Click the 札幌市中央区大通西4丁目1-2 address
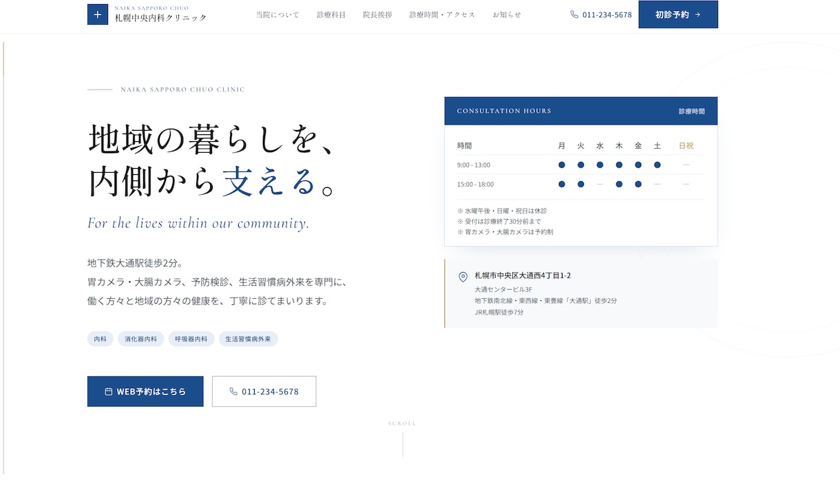The image size is (840, 504). click(523, 275)
